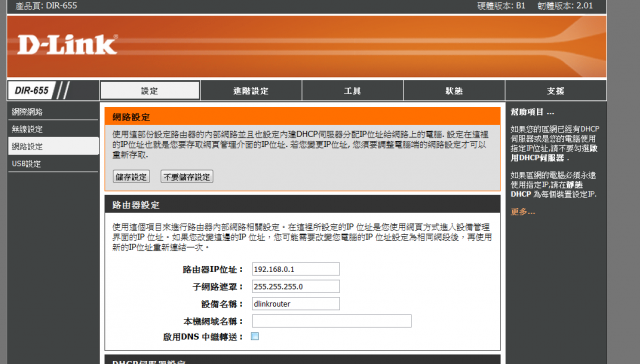This screenshot has width=640, height=364.
Task: Focus the 子網路遮罩 field showing 255.255.255.0
Action: [x=296, y=286]
